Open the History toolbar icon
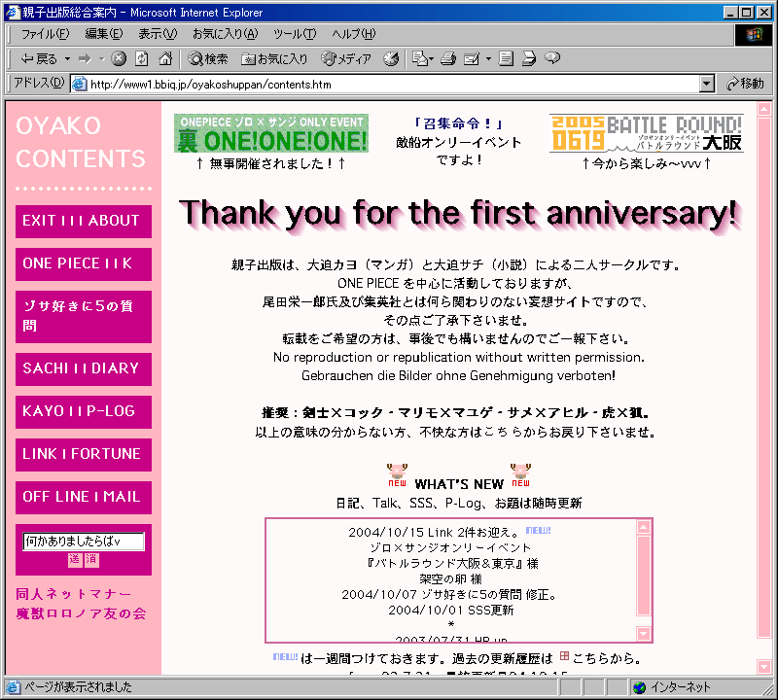This screenshot has width=778, height=700. click(x=391, y=58)
